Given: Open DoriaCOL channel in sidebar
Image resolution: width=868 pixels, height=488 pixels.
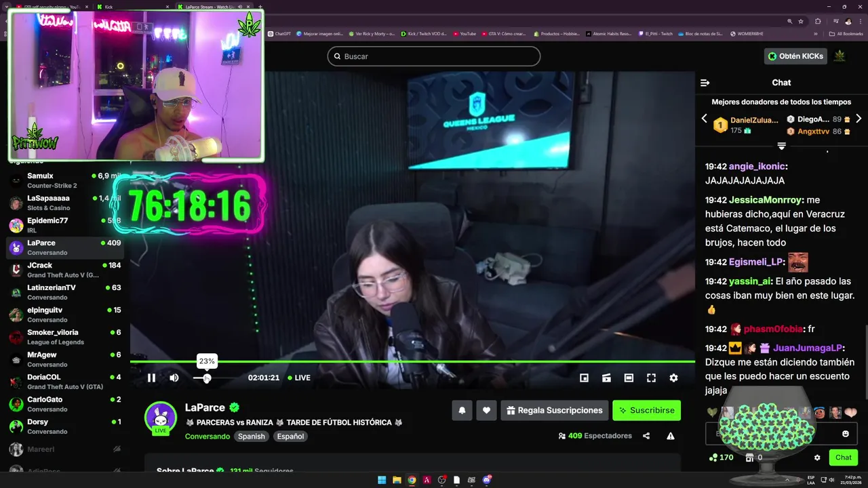Looking at the screenshot, I should click(x=65, y=382).
